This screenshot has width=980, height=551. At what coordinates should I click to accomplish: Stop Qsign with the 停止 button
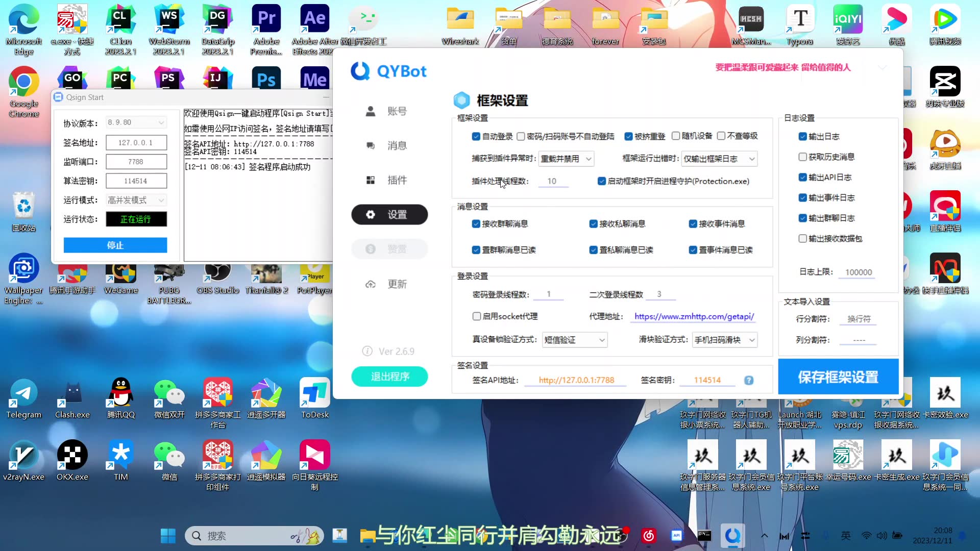(115, 245)
